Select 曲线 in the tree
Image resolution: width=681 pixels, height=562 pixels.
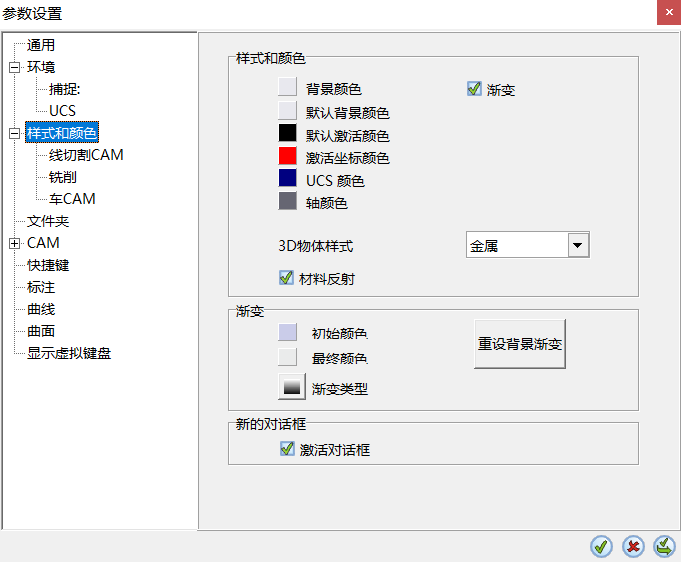pyautogui.click(x=41, y=309)
